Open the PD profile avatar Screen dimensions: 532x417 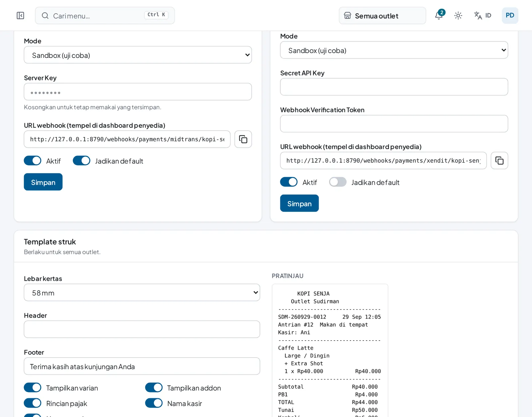click(x=510, y=16)
